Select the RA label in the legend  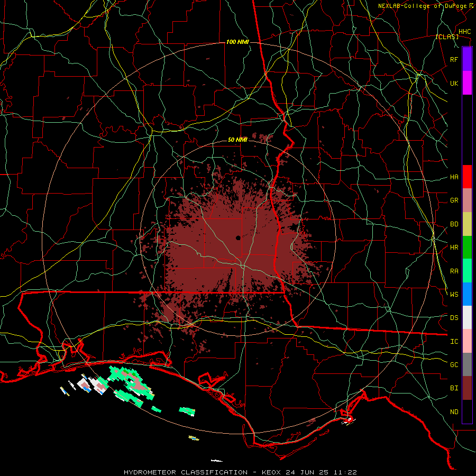coord(454,271)
